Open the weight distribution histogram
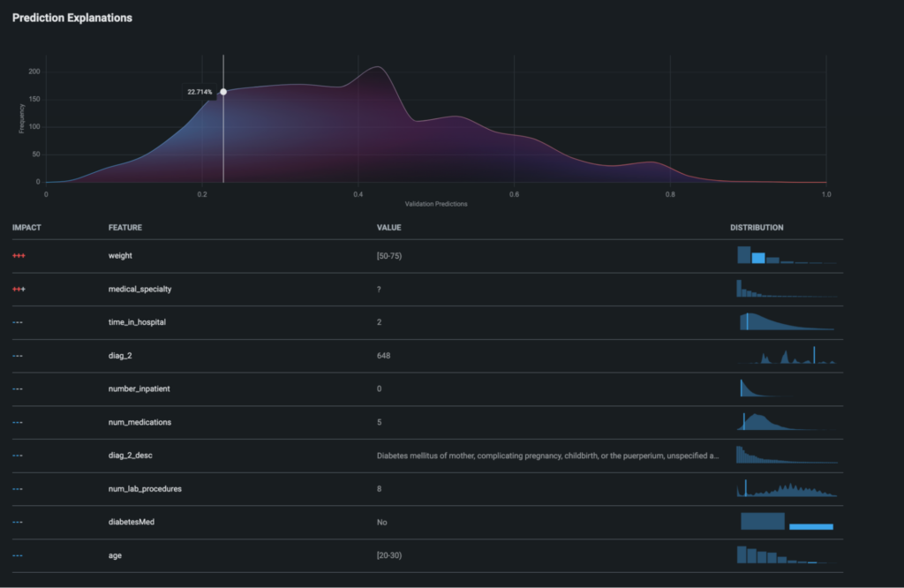Screen dimensions: 904x588 pos(785,255)
